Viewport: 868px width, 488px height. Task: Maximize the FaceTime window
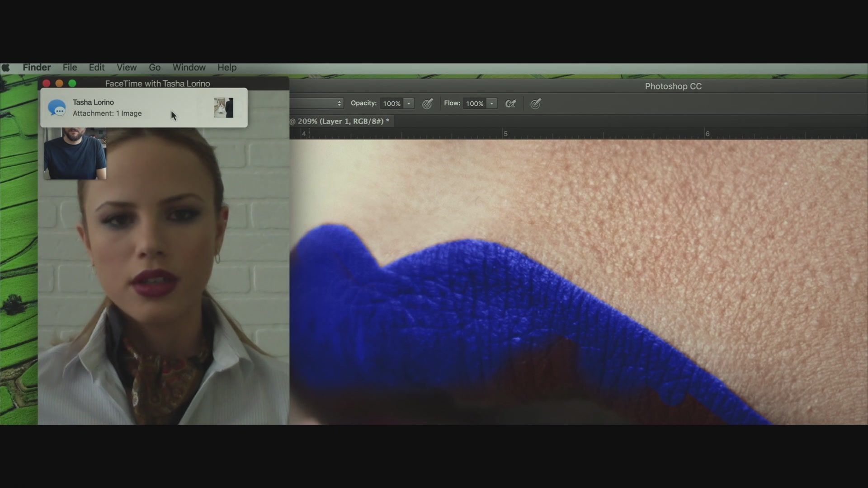72,84
